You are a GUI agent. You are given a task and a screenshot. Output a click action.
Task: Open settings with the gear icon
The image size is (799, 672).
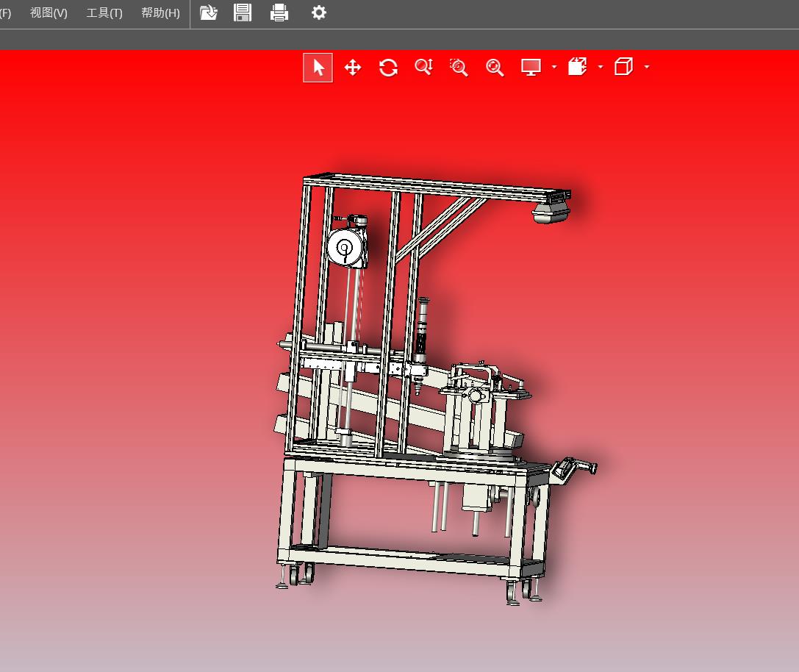coord(318,12)
